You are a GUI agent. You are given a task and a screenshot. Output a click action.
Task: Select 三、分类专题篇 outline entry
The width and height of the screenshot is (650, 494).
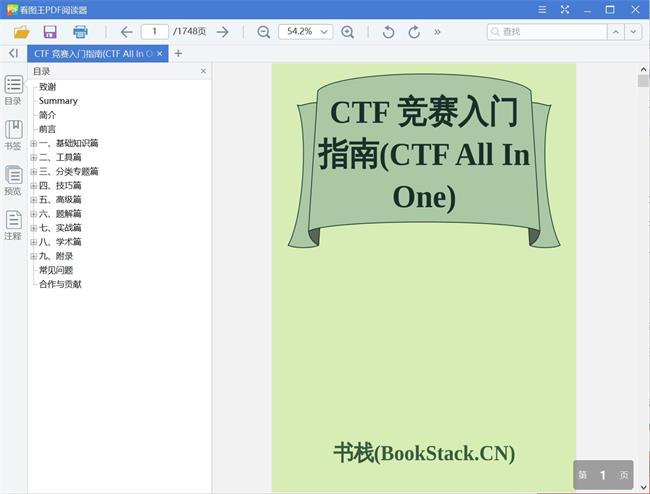tap(68, 172)
